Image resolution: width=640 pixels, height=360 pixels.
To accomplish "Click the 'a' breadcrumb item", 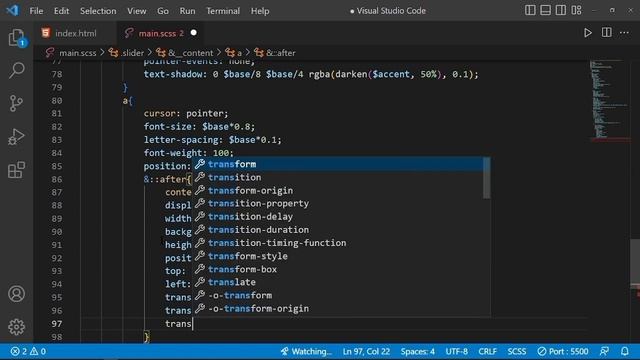I will (239, 53).
